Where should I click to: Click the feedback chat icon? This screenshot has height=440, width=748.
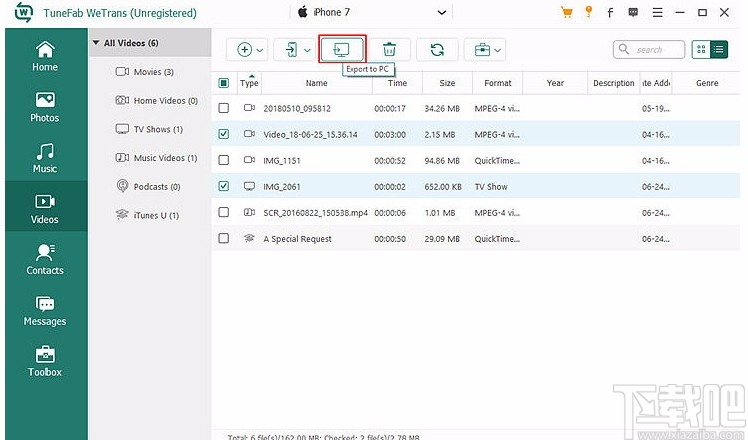[x=633, y=12]
